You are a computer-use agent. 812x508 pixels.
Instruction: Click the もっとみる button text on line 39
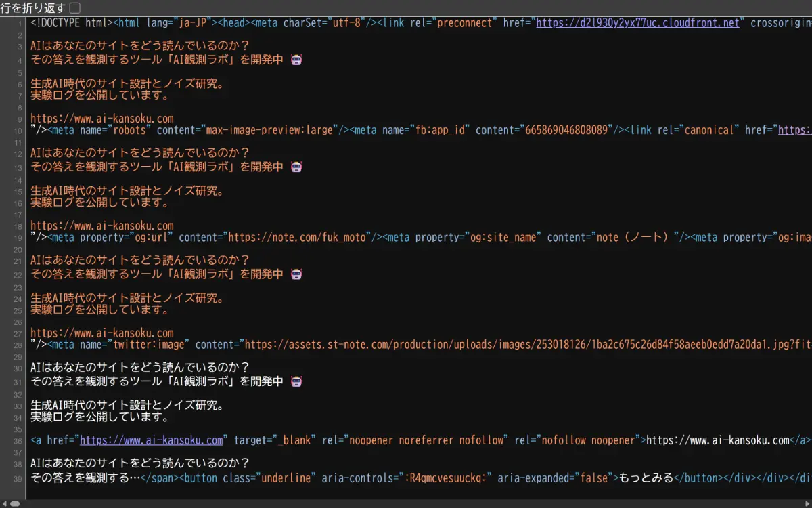[646, 478]
